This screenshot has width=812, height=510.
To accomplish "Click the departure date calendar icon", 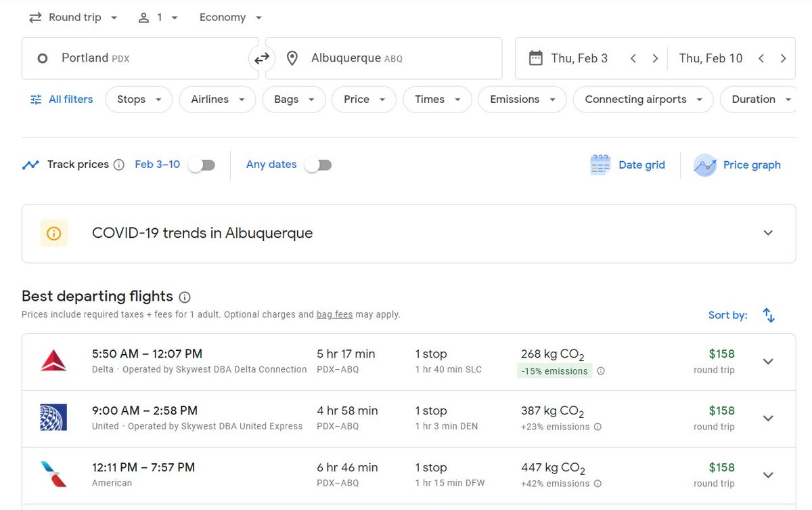I will click(534, 58).
